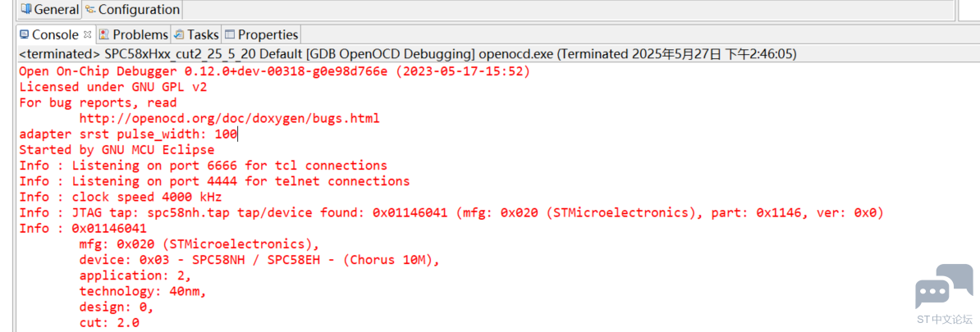Switch to the Tasks tab

point(197,34)
